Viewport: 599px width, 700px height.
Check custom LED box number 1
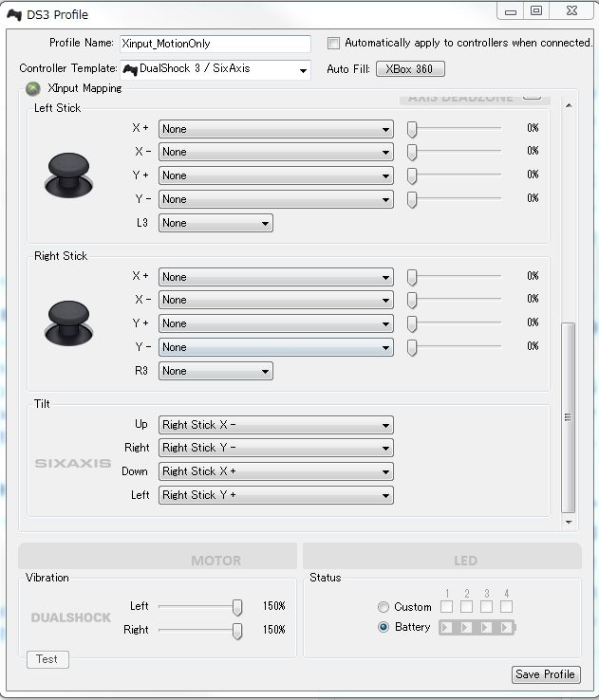[x=447, y=607]
